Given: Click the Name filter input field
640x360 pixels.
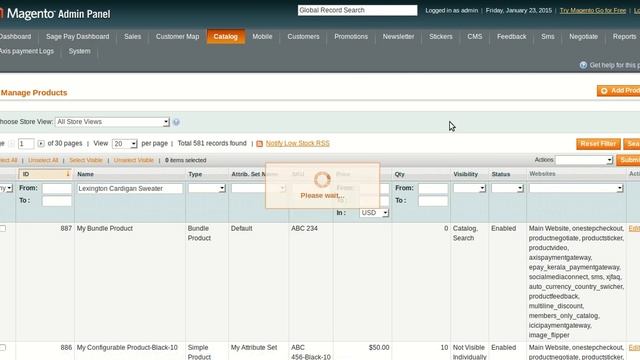Looking at the screenshot, I should [130, 189].
